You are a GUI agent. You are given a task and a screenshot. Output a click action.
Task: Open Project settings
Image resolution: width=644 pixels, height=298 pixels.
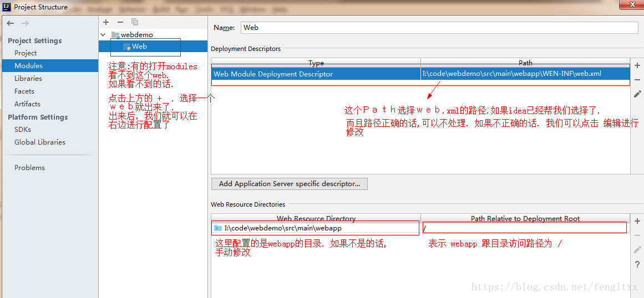(26, 53)
